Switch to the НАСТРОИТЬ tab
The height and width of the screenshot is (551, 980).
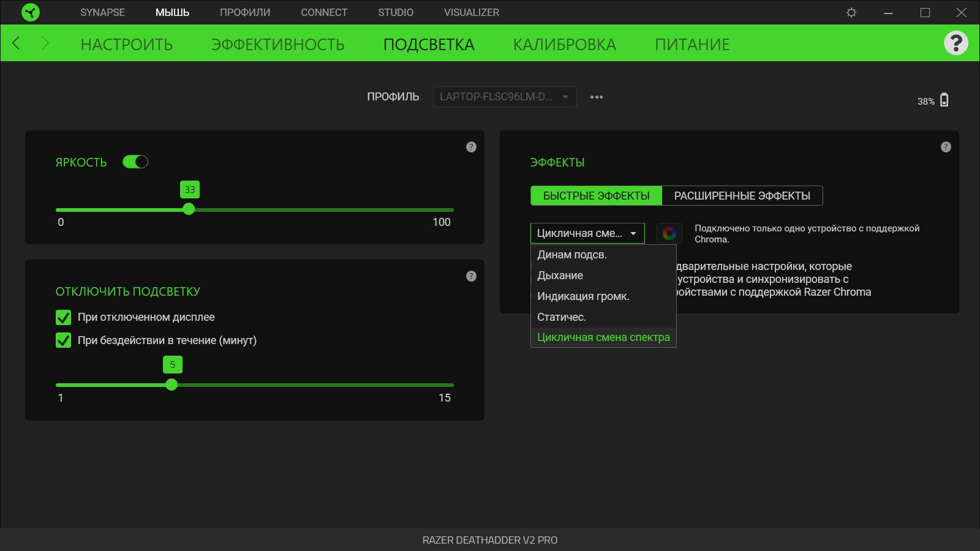click(x=127, y=45)
